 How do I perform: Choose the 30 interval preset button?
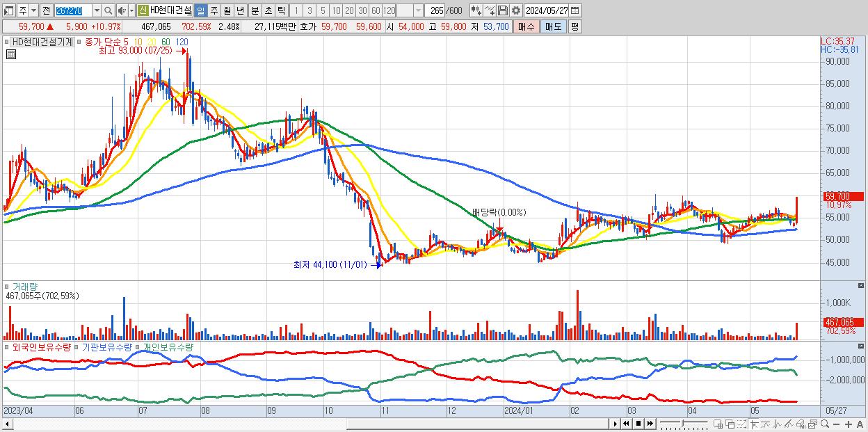click(x=362, y=10)
